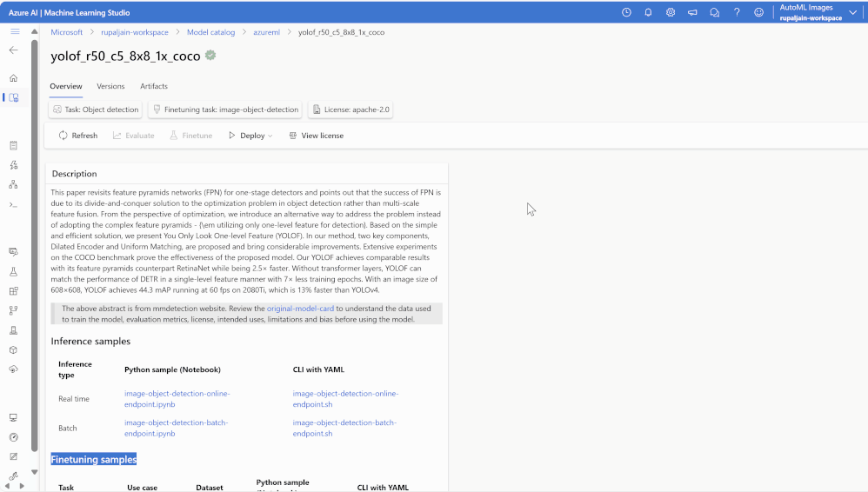
Task: Open the Prompt flow terminal-style icon
Action: (14, 205)
